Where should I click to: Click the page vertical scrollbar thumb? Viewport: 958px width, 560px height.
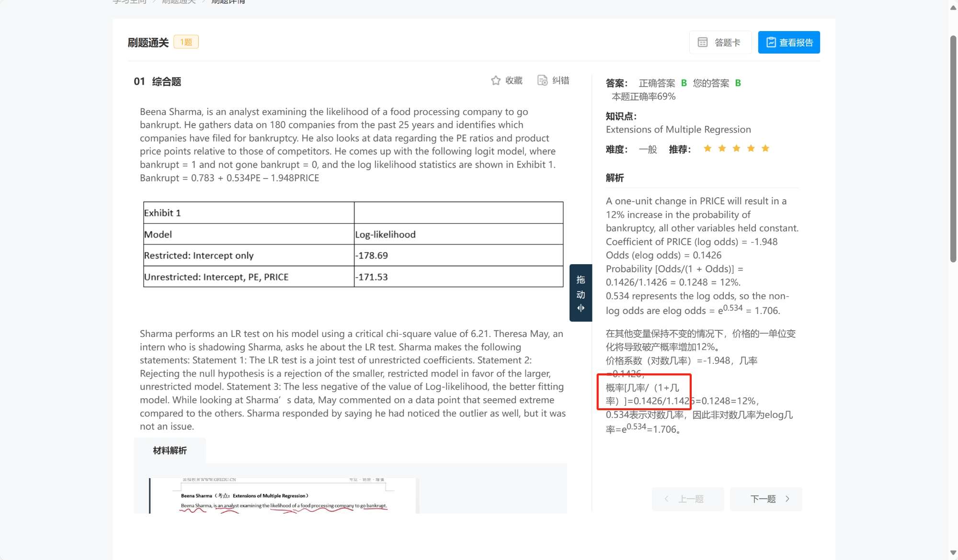coord(953,148)
